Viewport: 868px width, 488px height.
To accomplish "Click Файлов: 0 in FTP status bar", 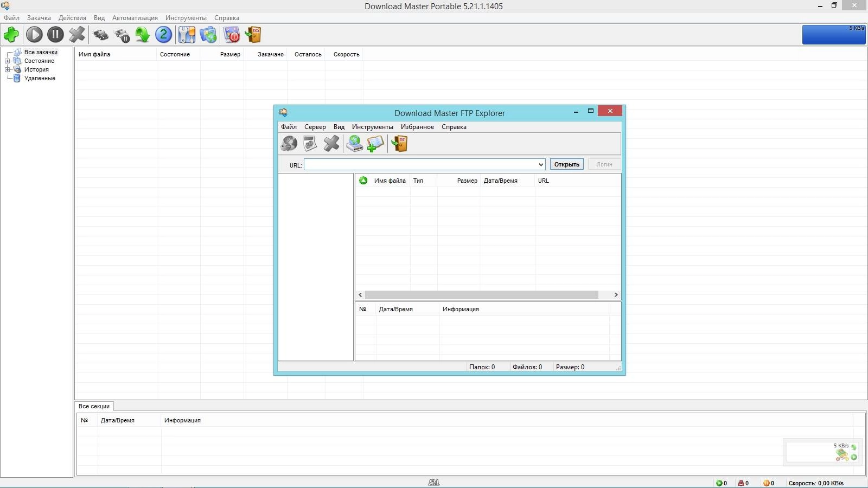I will tap(527, 367).
